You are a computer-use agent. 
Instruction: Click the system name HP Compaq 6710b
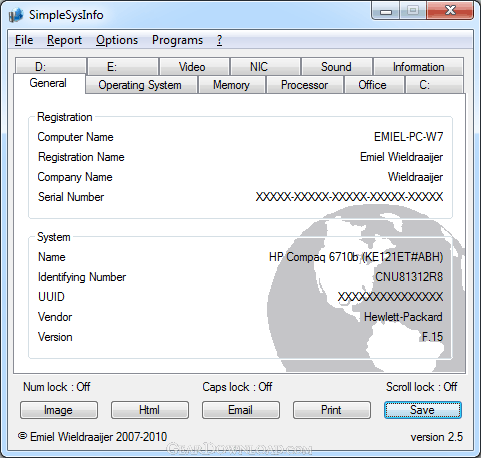tap(356, 257)
